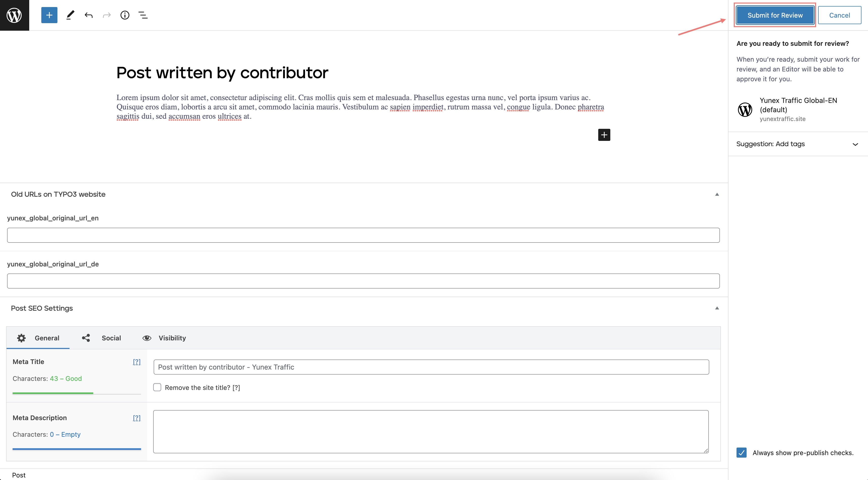Open the Details info icon

click(x=125, y=15)
